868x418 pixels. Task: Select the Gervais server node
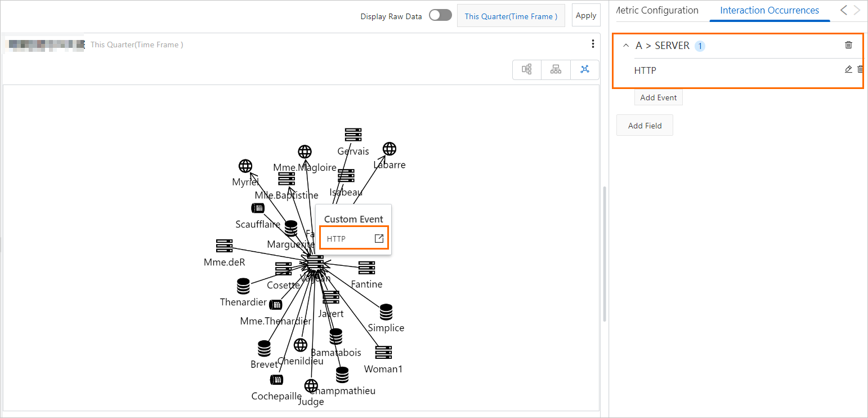(353, 135)
